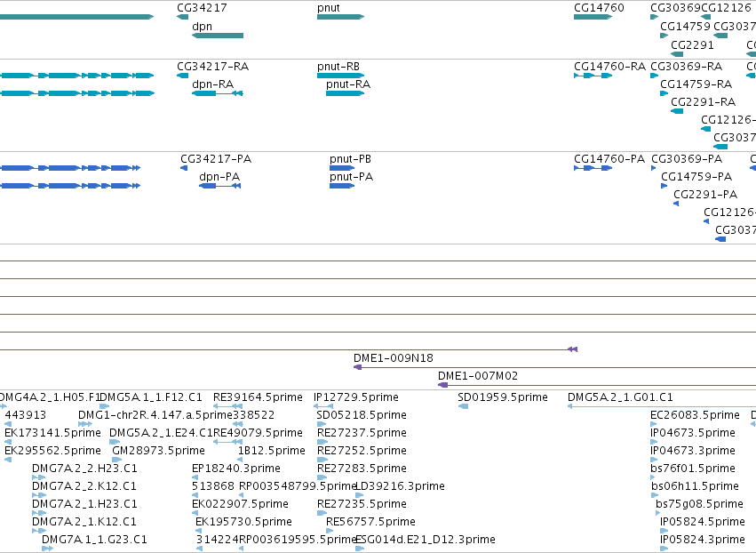
Task: Click the dpn-PA protein label
Action: pos(219,177)
